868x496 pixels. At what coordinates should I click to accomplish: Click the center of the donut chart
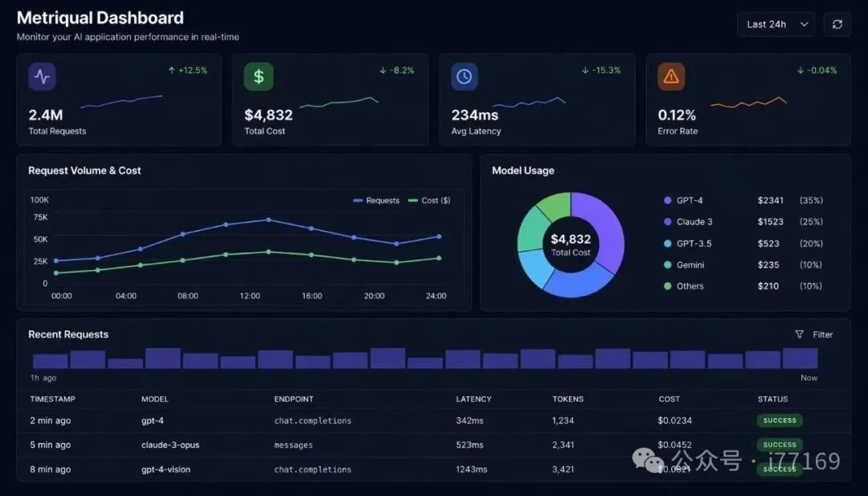[x=571, y=244]
